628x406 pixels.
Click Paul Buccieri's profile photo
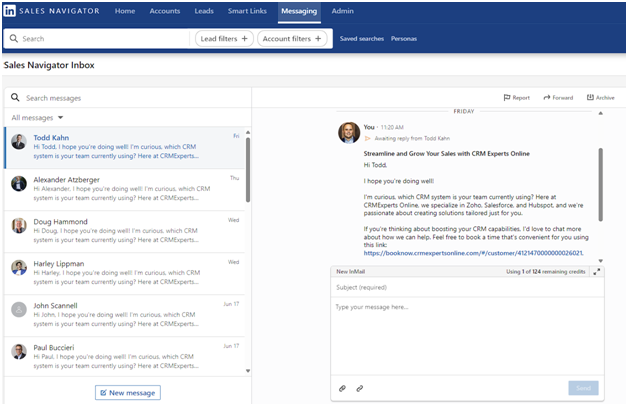coord(19,352)
